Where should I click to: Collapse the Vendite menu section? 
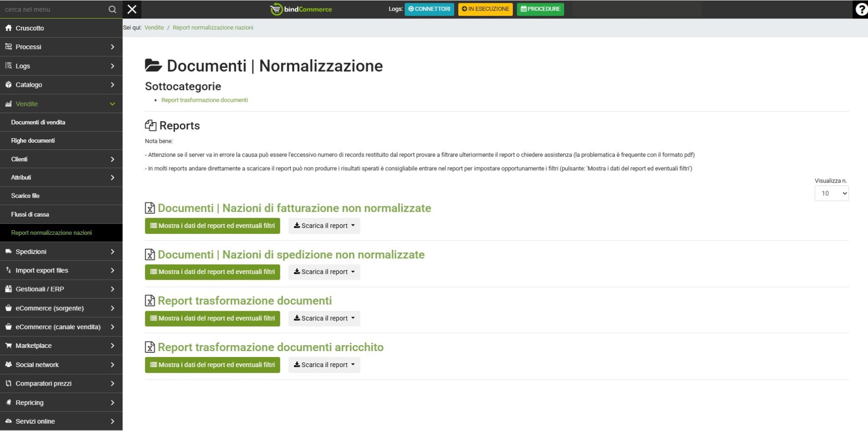[x=112, y=104]
